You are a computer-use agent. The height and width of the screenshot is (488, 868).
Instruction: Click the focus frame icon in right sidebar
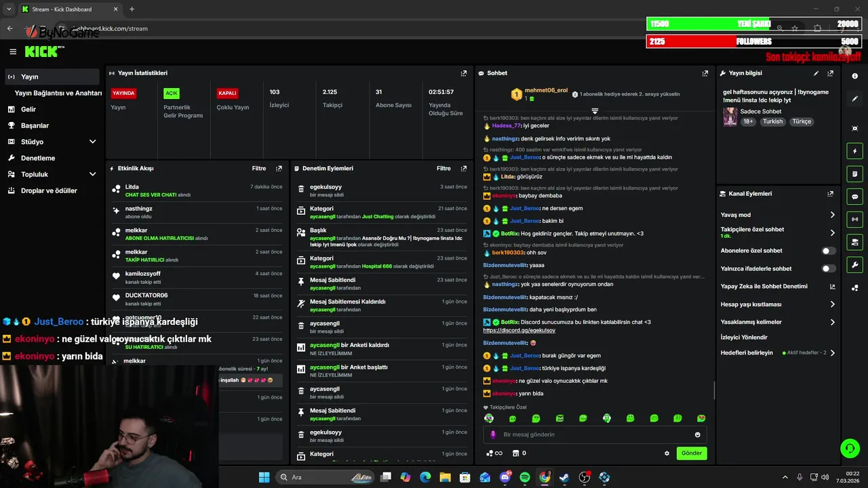[x=855, y=128]
